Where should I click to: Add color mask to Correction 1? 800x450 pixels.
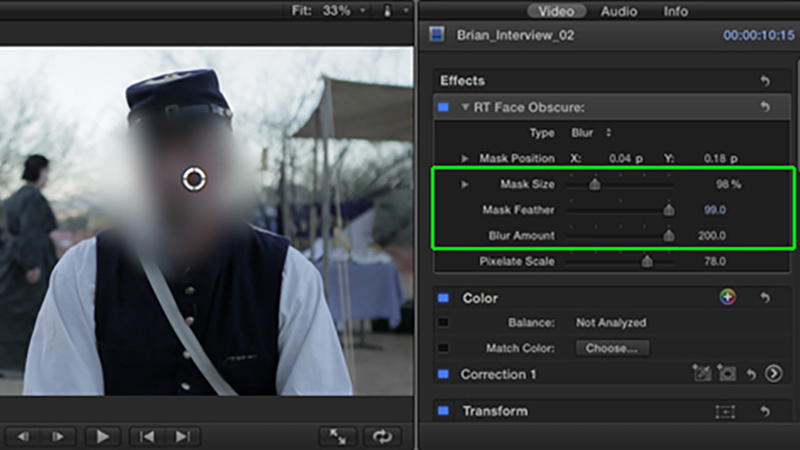point(701,374)
